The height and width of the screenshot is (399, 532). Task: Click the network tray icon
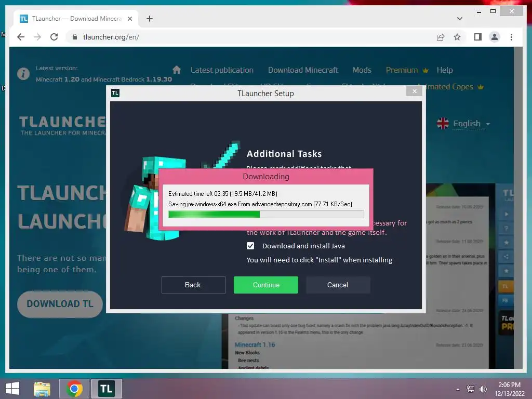point(471,389)
